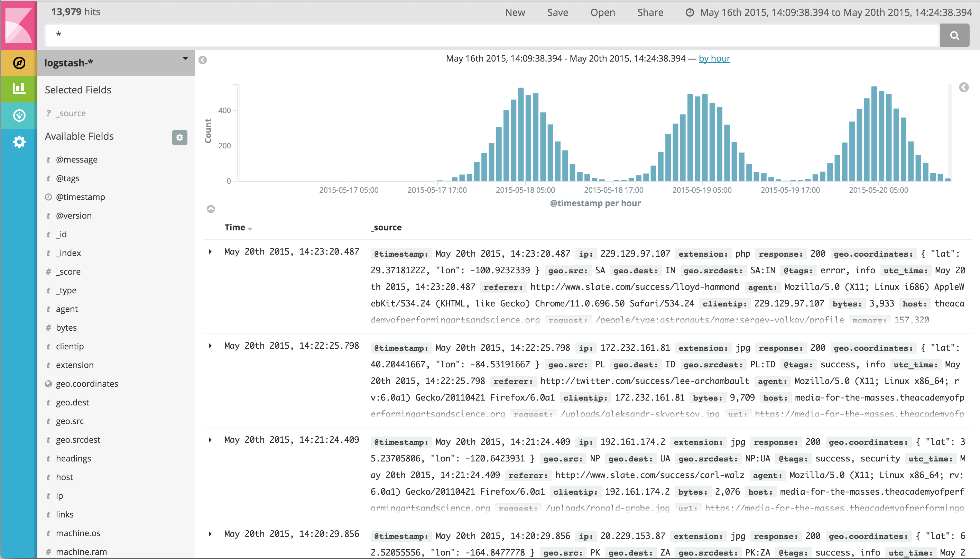Open the Settings gear icon in sidebar
Image resolution: width=980 pixels, height=559 pixels.
coord(19,142)
